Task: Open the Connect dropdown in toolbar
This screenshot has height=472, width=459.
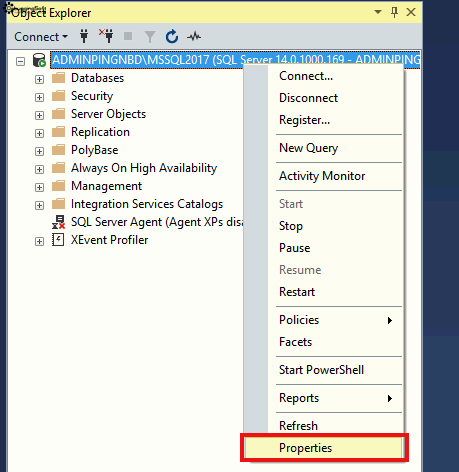Action: [x=41, y=37]
